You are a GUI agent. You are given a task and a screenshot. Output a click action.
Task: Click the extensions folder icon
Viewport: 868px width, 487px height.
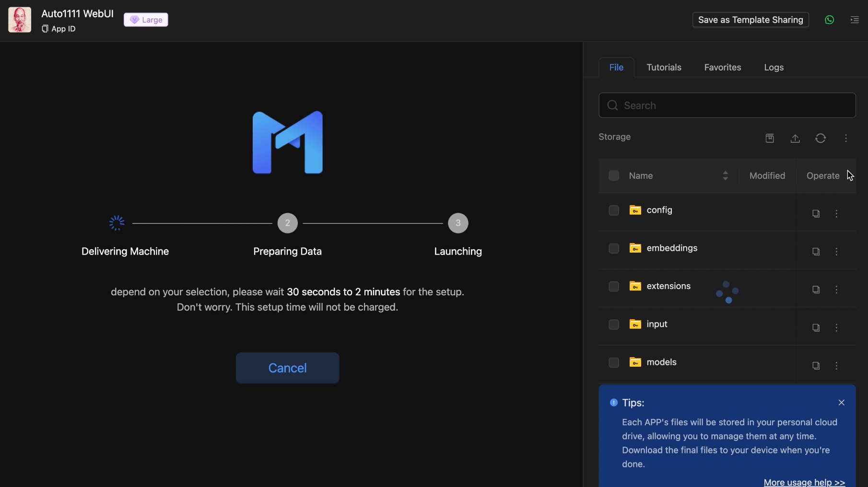pos(635,286)
